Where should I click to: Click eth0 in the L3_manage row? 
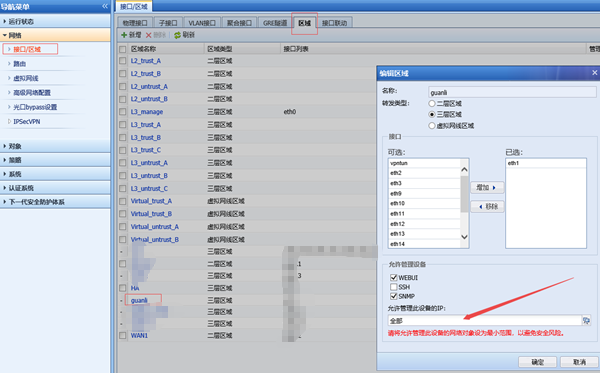pos(290,112)
